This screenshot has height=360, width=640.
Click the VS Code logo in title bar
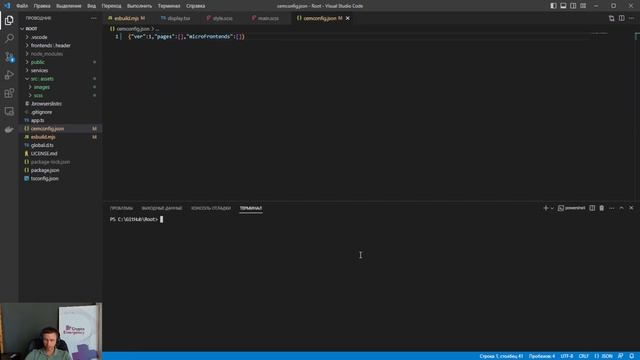[x=7, y=6]
